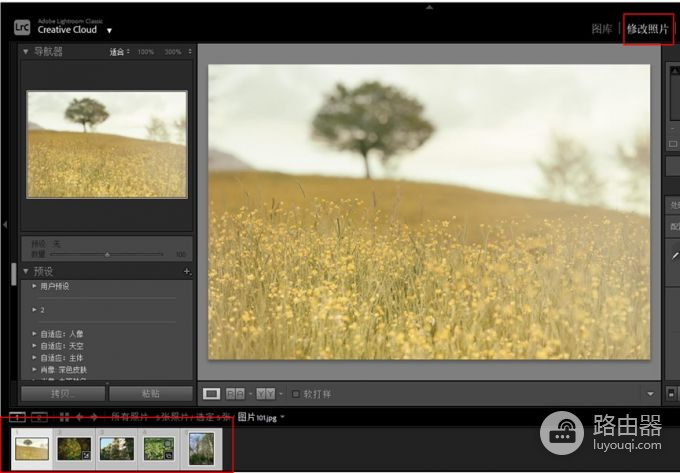Select the fifth portrait-orientation filmstrip thumbnail

coord(201,449)
